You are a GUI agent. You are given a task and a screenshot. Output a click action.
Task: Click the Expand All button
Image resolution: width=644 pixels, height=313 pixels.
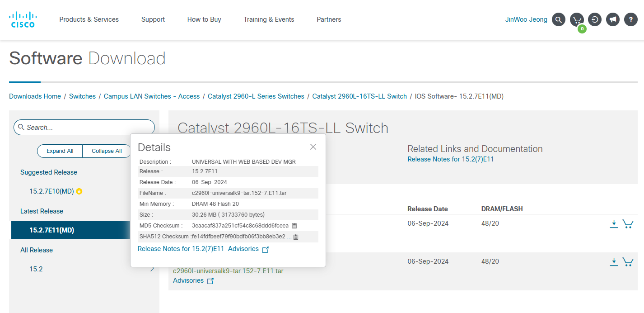60,151
